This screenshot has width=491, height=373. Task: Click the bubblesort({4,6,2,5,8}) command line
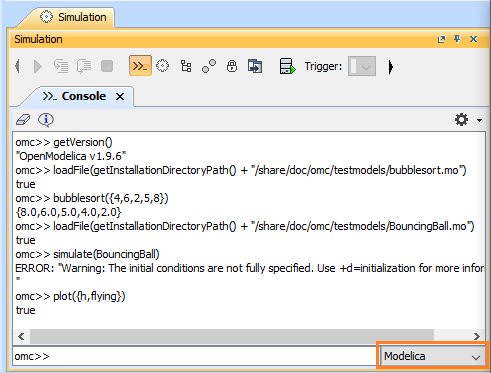pyautogui.click(x=92, y=198)
